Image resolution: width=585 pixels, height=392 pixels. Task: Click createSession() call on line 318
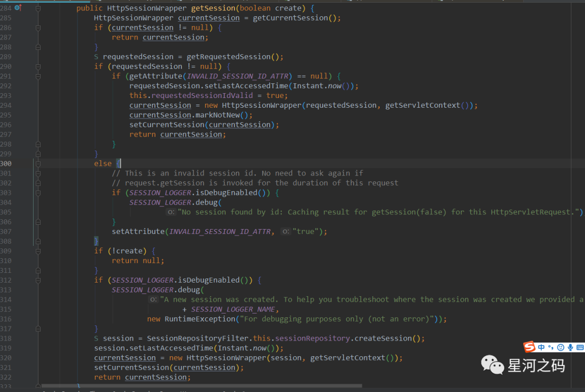[x=387, y=338]
